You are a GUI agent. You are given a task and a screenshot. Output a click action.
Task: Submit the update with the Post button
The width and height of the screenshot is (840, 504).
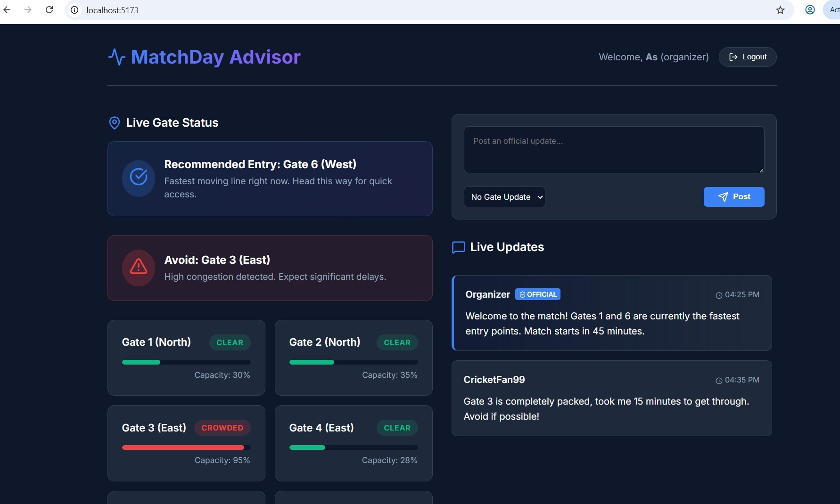click(734, 197)
